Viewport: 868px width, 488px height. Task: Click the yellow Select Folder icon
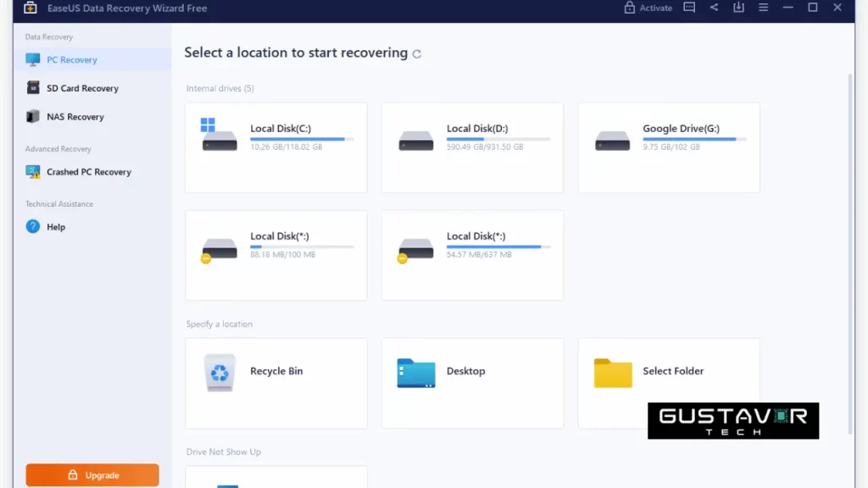613,373
